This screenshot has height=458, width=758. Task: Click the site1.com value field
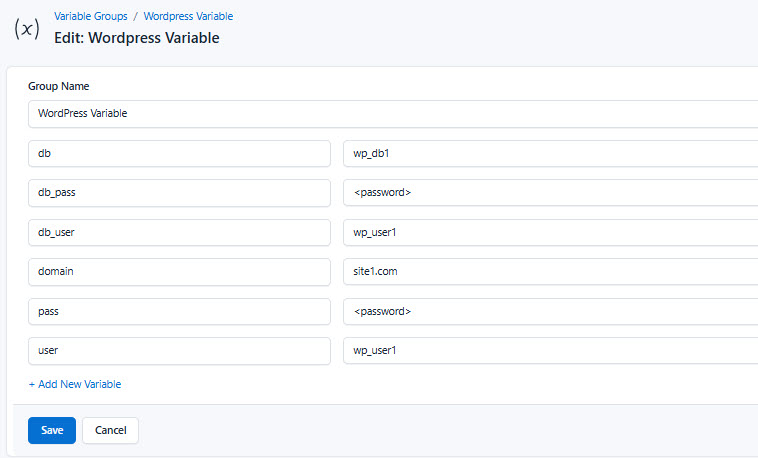(551, 272)
